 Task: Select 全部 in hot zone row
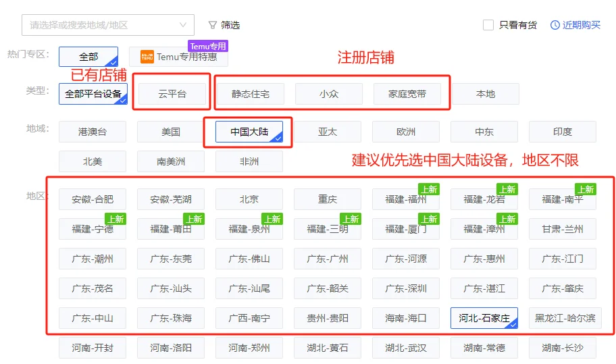pyautogui.click(x=88, y=57)
